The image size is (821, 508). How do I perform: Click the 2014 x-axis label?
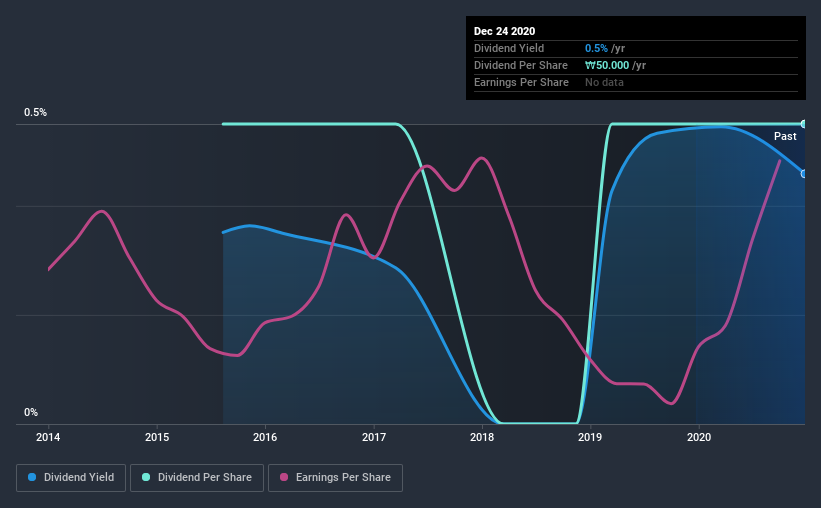(48, 437)
